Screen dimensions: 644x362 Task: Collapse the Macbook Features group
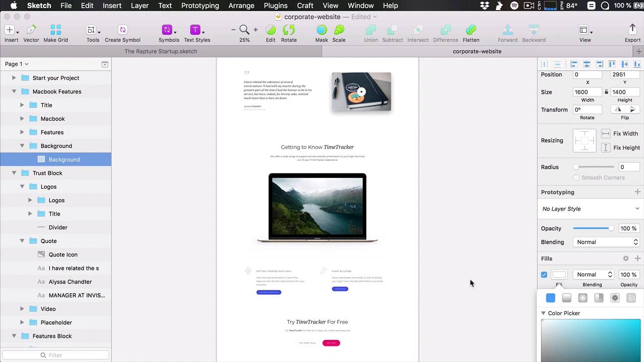pyautogui.click(x=14, y=92)
